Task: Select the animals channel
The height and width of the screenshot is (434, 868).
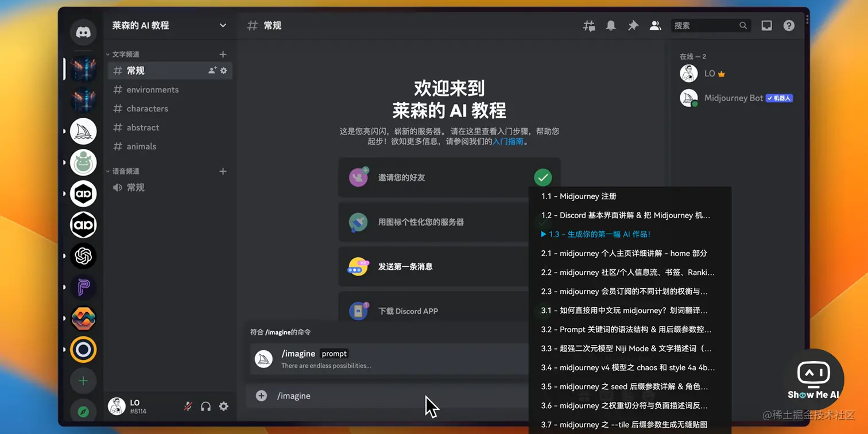Action: pos(170,146)
